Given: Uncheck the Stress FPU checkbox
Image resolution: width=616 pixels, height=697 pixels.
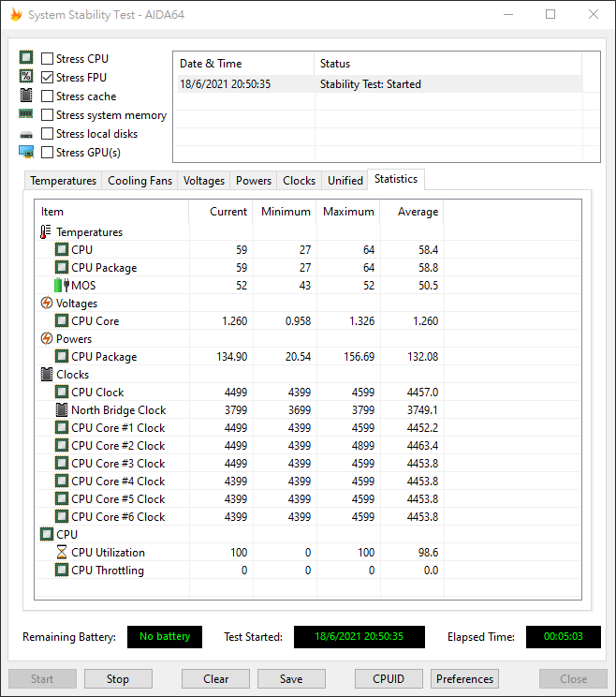Looking at the screenshot, I should coord(47,78).
